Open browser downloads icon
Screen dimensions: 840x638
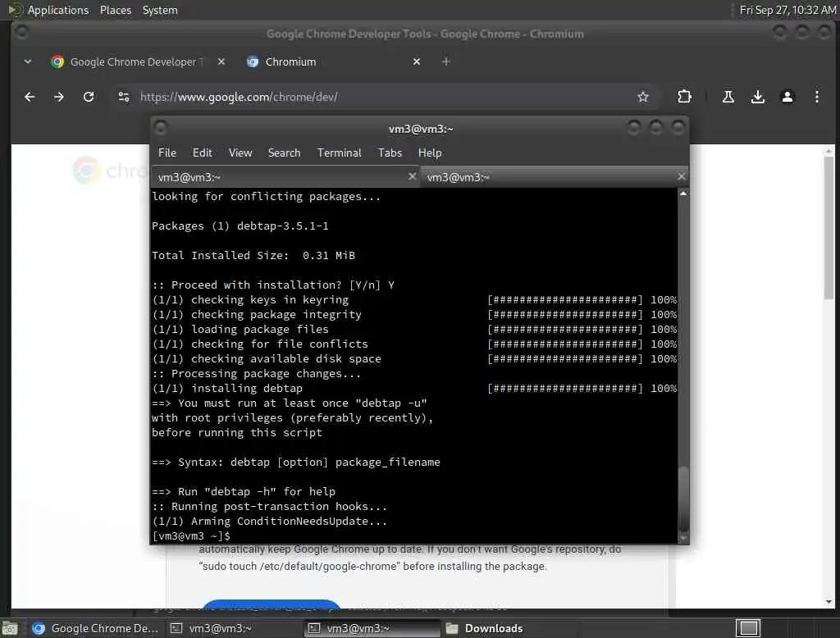[757, 97]
